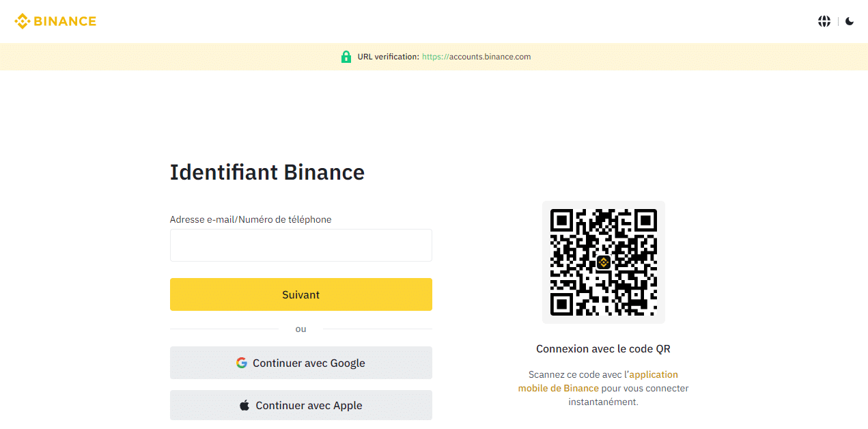Toggle the site theme to dark mode
868x429 pixels.
tap(849, 21)
